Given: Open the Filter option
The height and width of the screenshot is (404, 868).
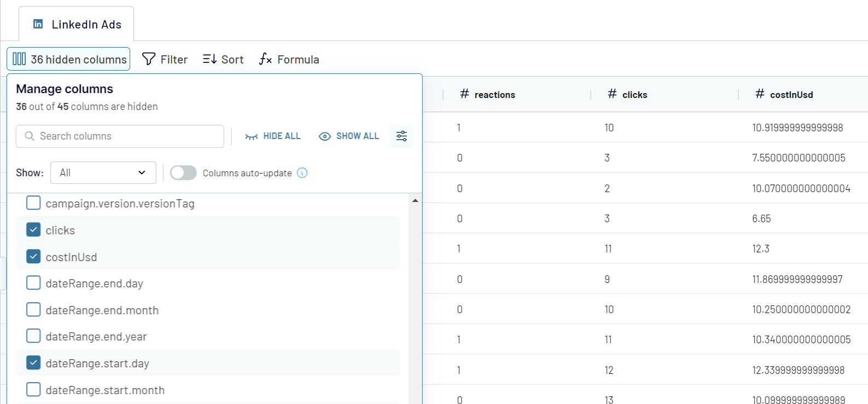Looking at the screenshot, I should [165, 59].
